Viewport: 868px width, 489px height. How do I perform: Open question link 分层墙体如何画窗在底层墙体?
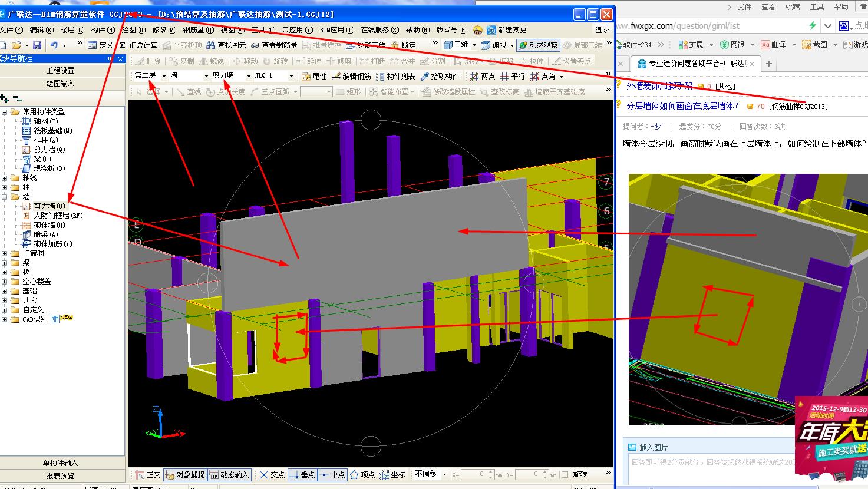coord(682,106)
